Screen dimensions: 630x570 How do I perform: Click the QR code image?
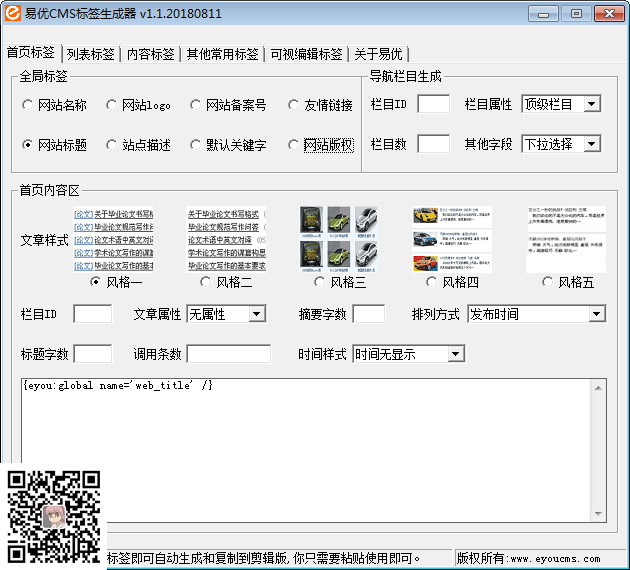click(53, 517)
